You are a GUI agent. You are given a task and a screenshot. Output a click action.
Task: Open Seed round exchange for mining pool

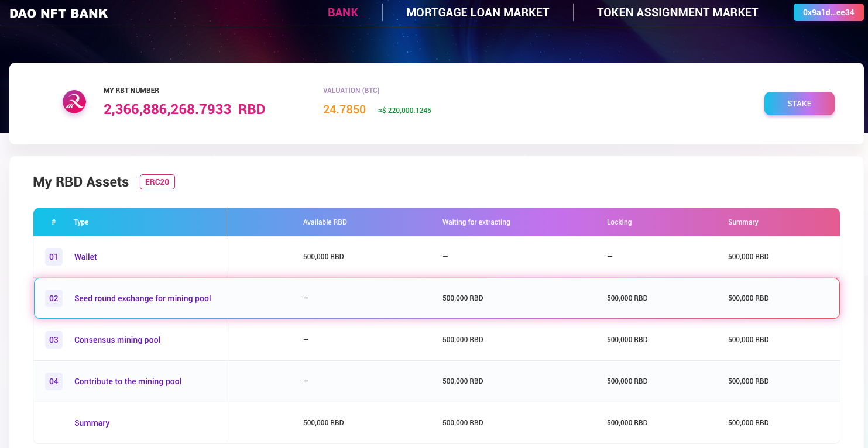click(143, 298)
